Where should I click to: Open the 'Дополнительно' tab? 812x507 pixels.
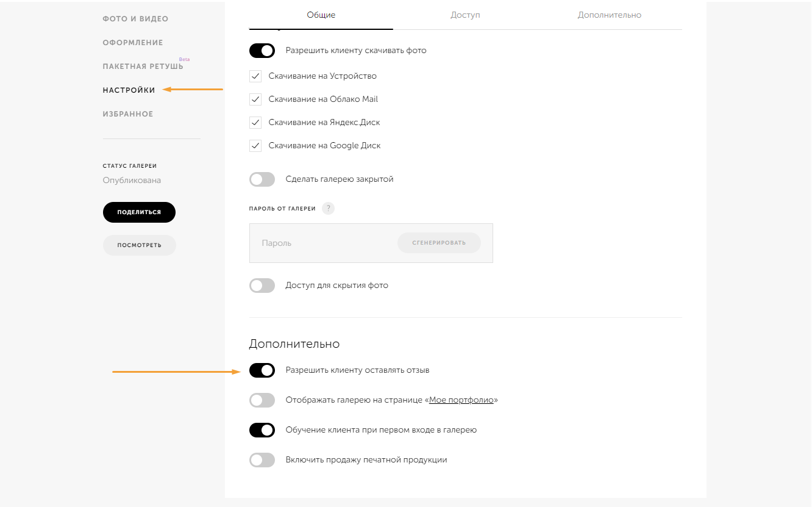click(x=610, y=15)
